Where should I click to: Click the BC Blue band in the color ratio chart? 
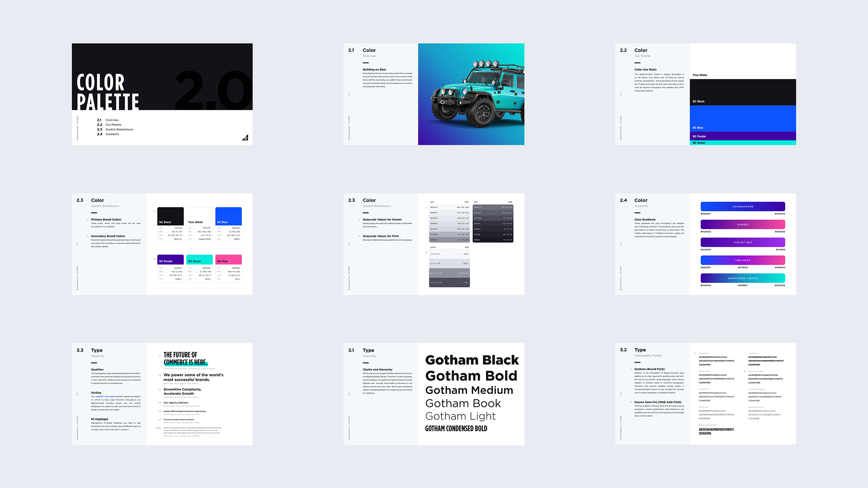pos(743,118)
